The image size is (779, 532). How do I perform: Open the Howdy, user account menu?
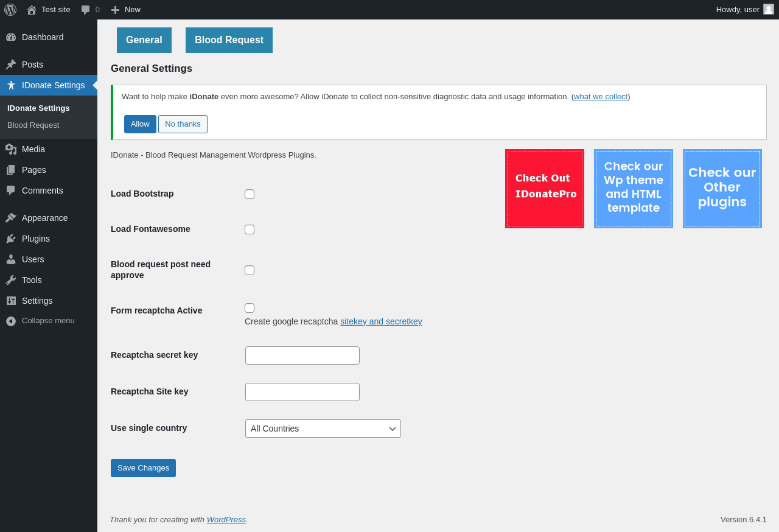click(x=745, y=10)
